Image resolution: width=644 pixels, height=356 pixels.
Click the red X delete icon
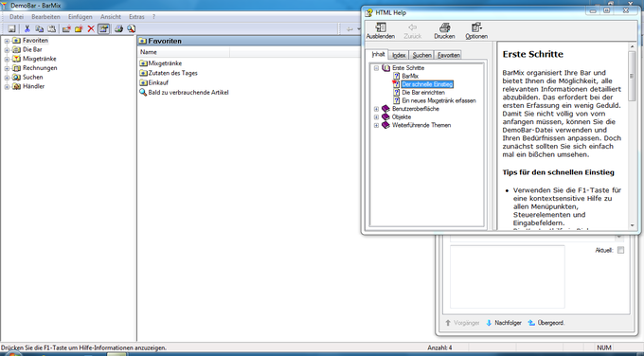91,28
